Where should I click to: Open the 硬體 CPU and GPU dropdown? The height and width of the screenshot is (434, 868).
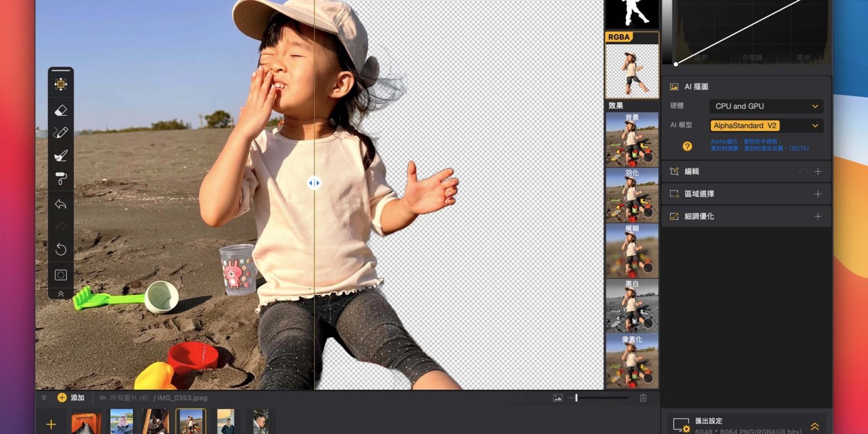pyautogui.click(x=766, y=106)
